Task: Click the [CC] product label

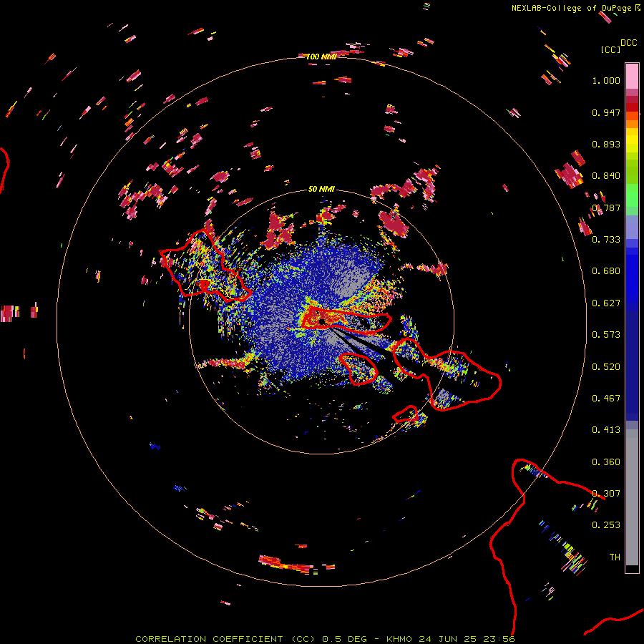Action: [611, 49]
